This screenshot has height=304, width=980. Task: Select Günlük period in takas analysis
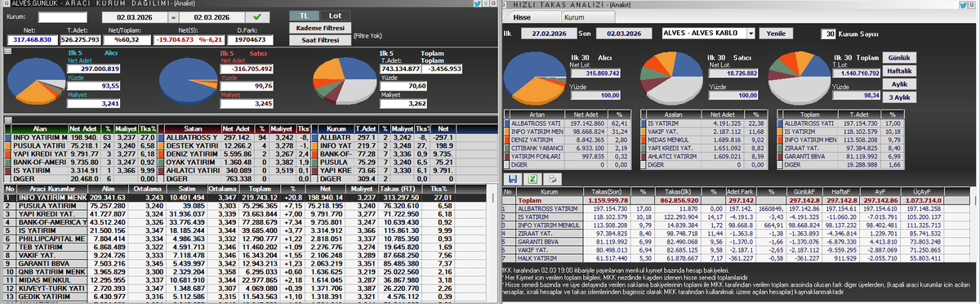click(898, 58)
